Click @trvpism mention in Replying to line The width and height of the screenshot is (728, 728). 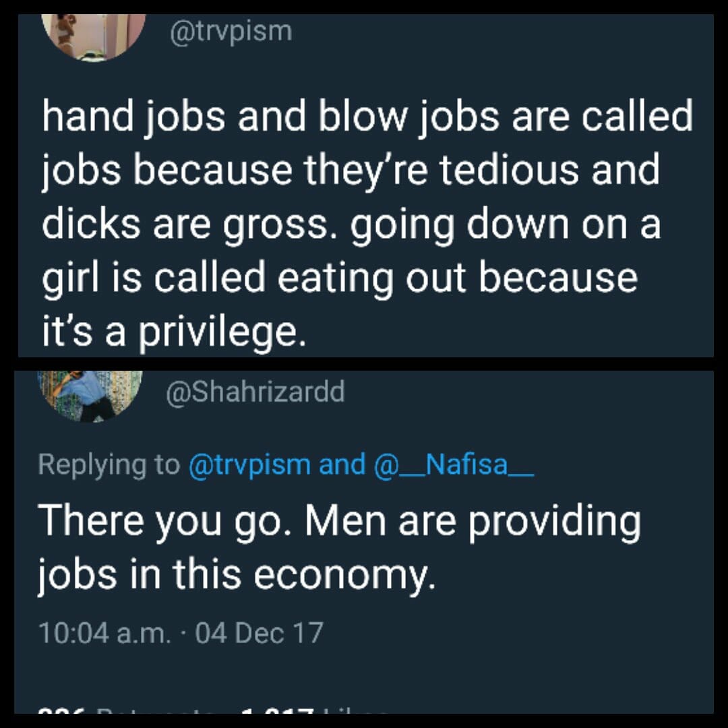[x=250, y=464]
